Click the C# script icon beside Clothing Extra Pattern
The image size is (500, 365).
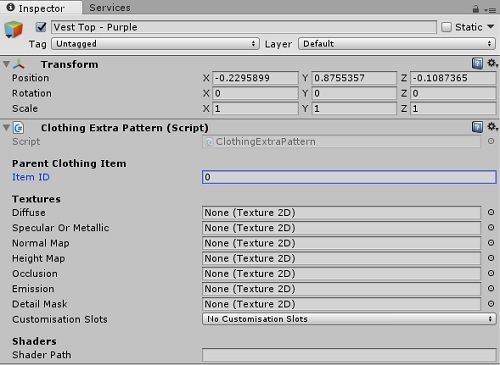18,128
